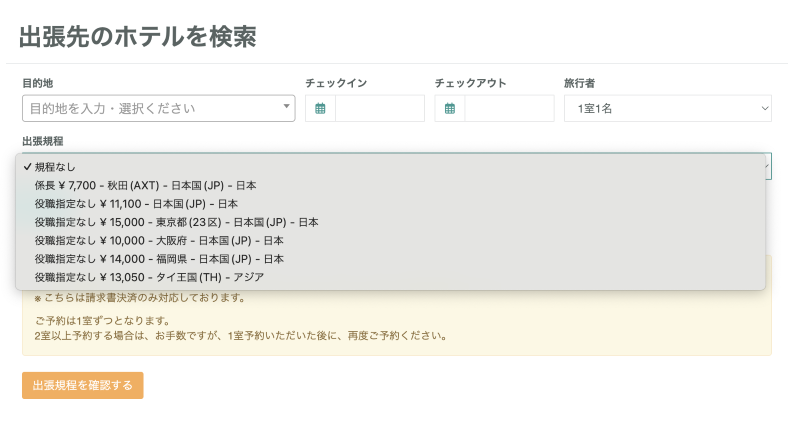This screenshot has width=800, height=421.
Task: Open the destination (目的地) combo box
Action: click(158, 108)
